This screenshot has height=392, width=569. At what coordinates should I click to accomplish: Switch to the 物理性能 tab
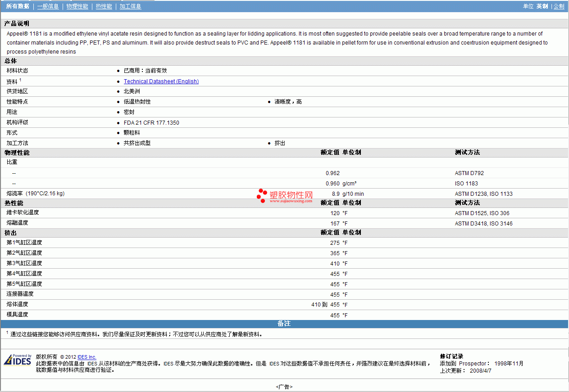pyautogui.click(x=77, y=6)
